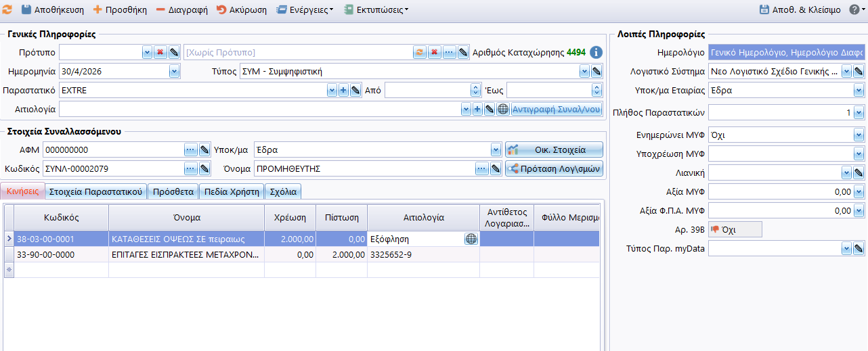Expand the Ημερομηνία date picker dropdown
Image resolution: width=868 pixels, height=351 pixels.
tap(174, 71)
